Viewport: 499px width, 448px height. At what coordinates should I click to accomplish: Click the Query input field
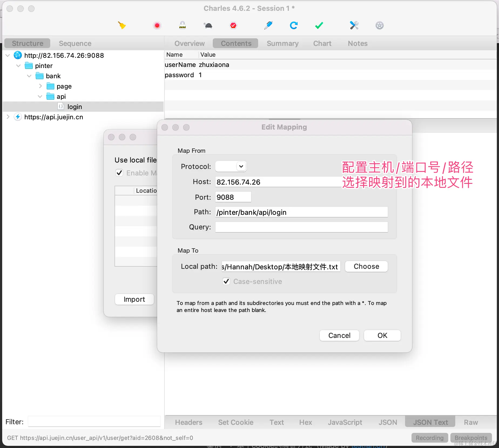click(x=301, y=227)
